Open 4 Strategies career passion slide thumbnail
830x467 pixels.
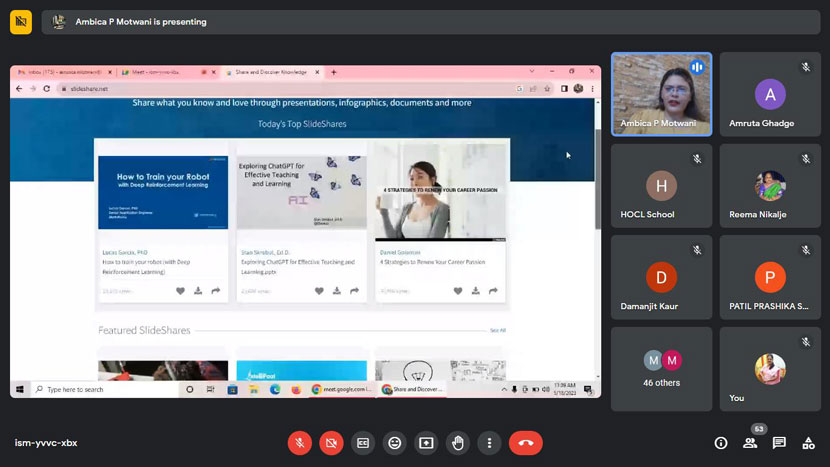pyautogui.click(x=440, y=192)
